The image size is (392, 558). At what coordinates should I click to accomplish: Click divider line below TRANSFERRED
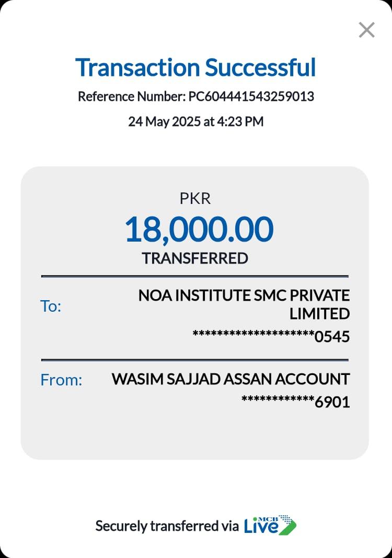(194, 276)
